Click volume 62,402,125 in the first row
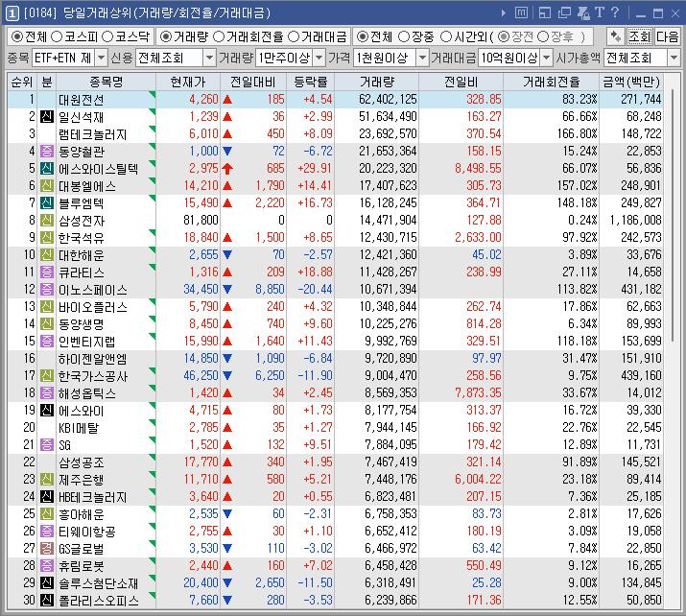Image resolution: width=686 pixels, height=616 pixels. (388, 100)
